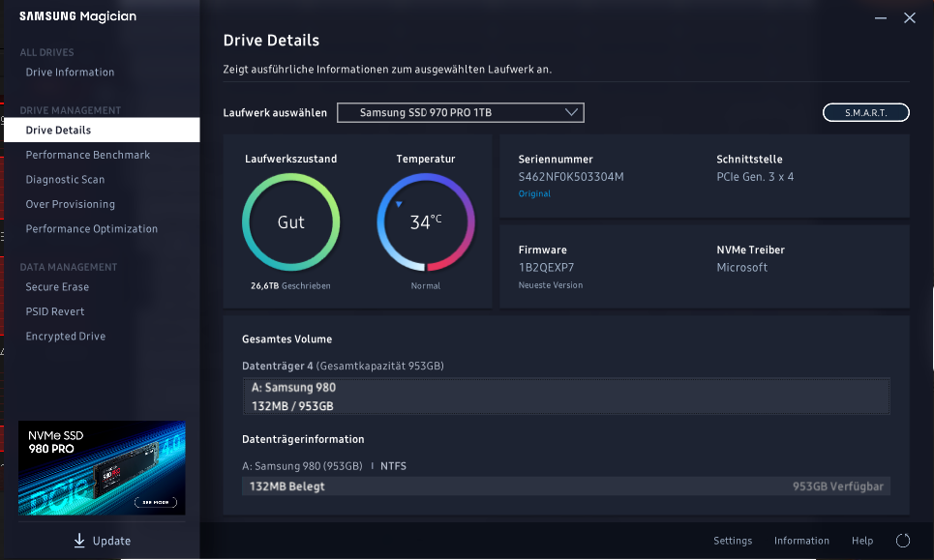Click the 'Laufwerk auswählen' label
Screen dimensions: 934x560
pyautogui.click(x=275, y=112)
